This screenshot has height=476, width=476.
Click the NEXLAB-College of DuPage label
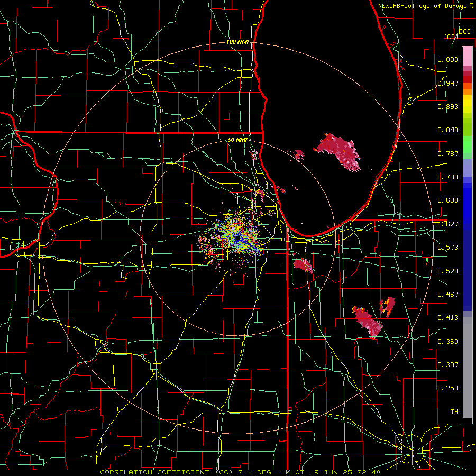[x=423, y=6]
